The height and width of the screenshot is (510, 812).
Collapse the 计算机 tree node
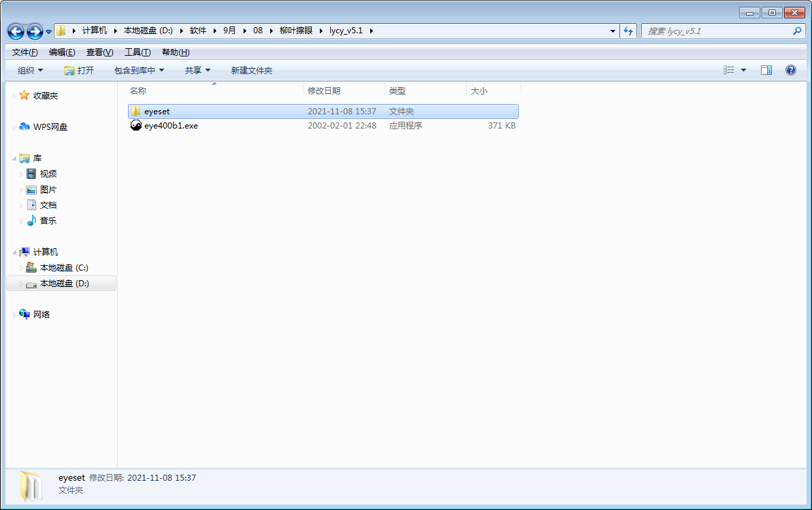pos(14,252)
